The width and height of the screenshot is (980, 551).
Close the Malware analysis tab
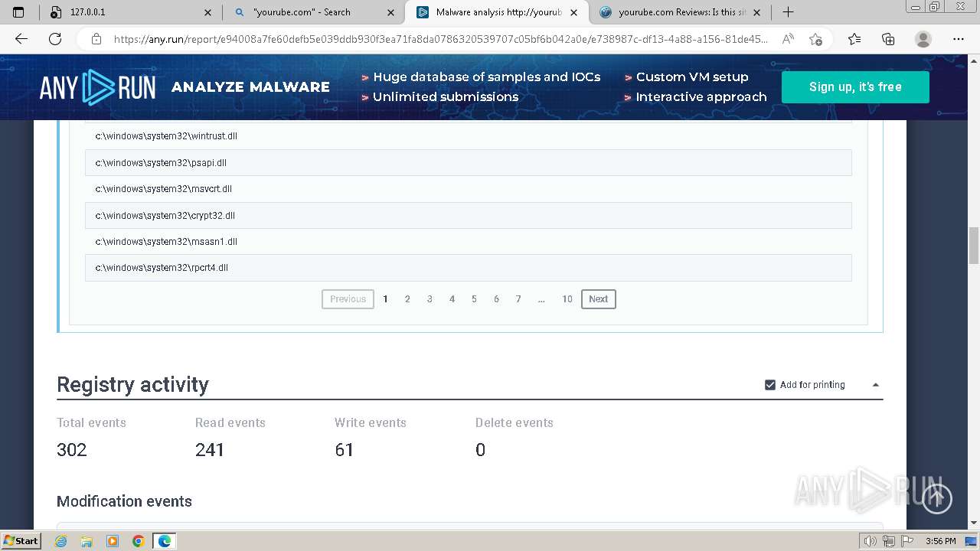(x=574, y=12)
